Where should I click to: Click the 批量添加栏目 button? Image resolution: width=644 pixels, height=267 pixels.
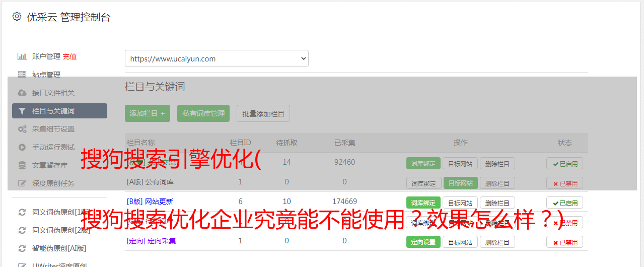click(x=263, y=113)
